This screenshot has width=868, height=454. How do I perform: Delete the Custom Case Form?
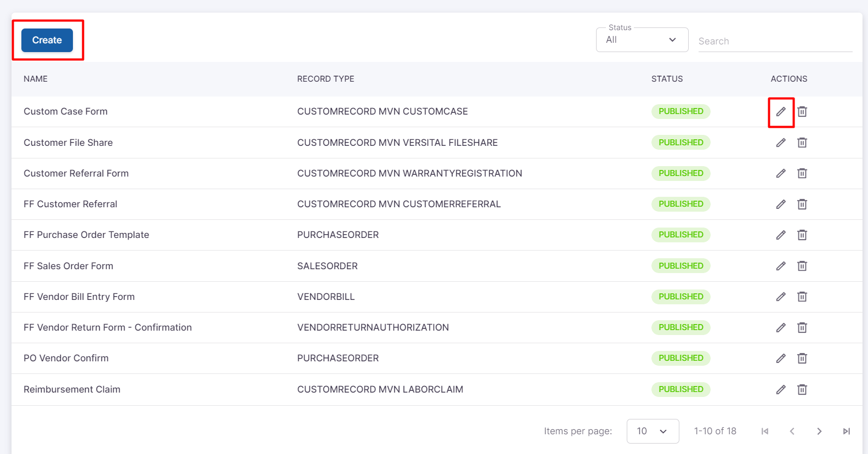coord(802,112)
